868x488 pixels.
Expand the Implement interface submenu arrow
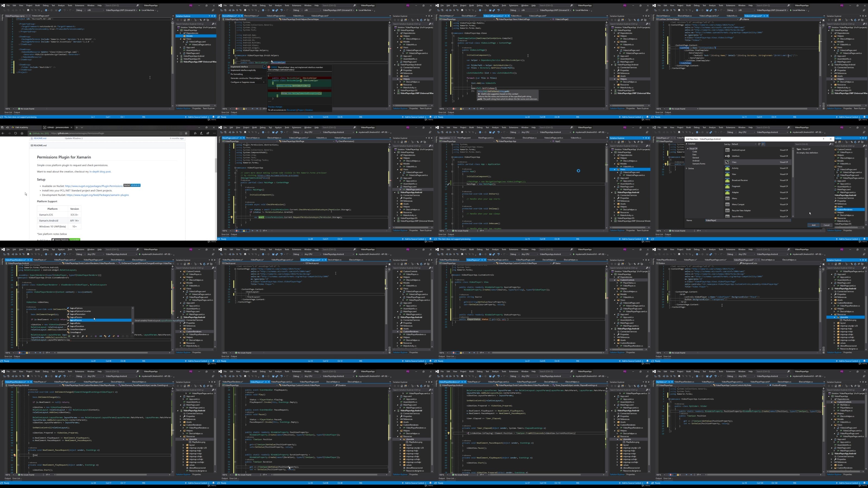coord(264,67)
